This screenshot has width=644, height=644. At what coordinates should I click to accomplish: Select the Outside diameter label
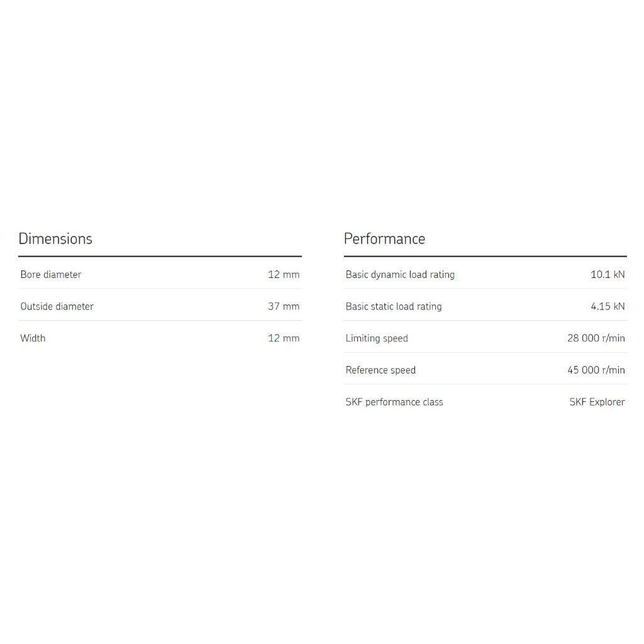click(x=57, y=307)
